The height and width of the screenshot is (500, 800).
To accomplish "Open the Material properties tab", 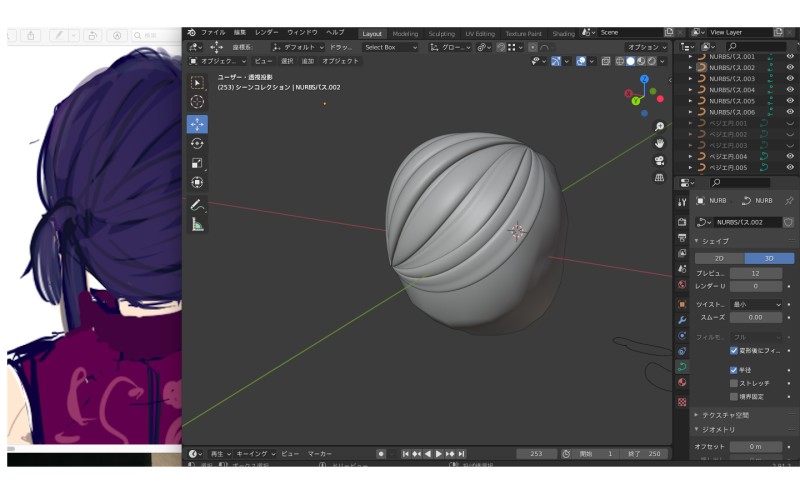I will point(682,382).
